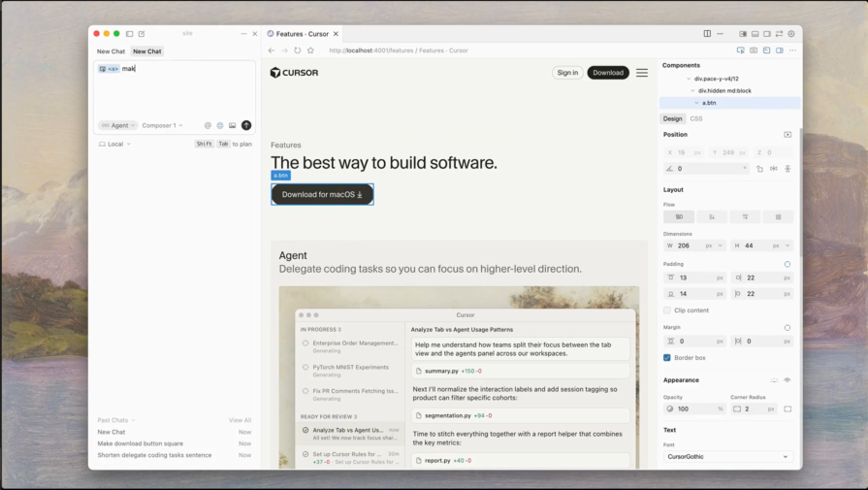The image size is (868, 490).
Task: Open settings via the gear icon
Action: 791,34
